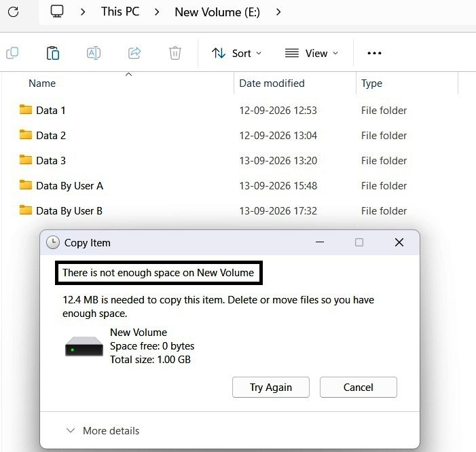The image size is (476, 452).
Task: Minimize the Copy Item dialog
Action: (x=320, y=242)
